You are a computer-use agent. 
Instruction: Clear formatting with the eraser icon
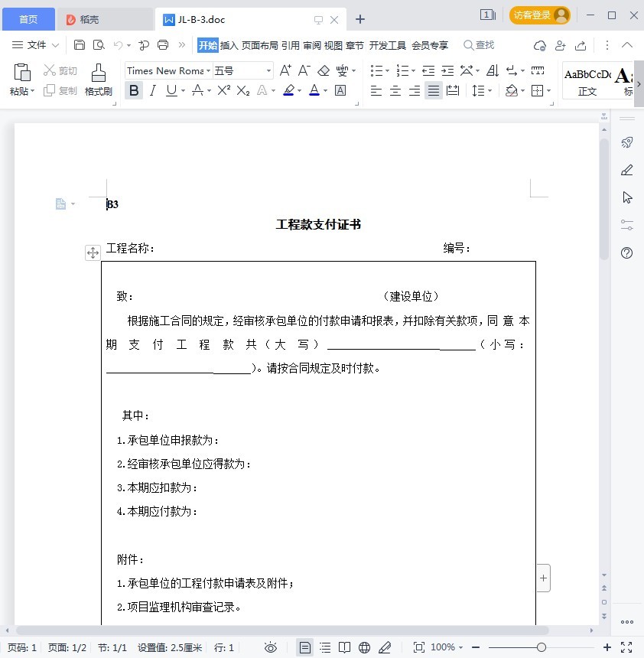pyautogui.click(x=324, y=70)
